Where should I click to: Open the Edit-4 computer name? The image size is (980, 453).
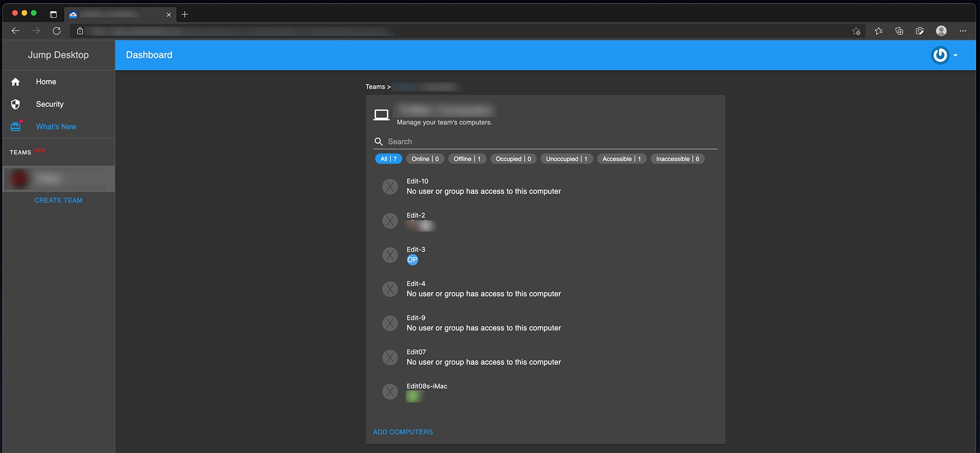point(416,284)
